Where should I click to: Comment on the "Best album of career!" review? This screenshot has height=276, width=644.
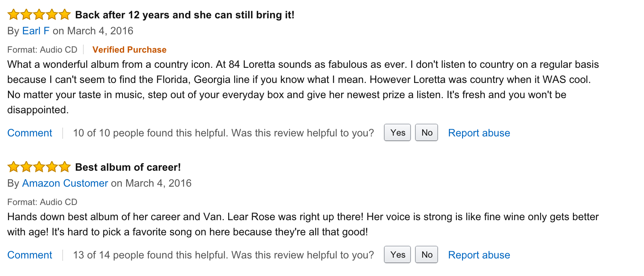(x=30, y=255)
